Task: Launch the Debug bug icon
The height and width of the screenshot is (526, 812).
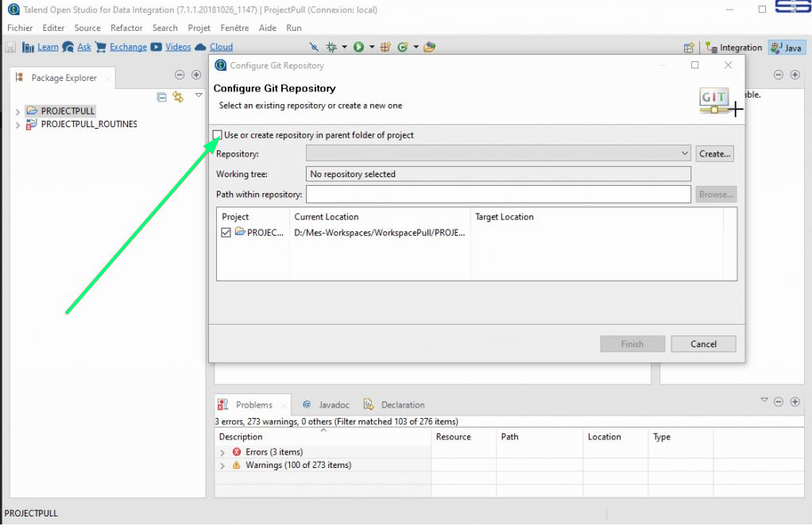Action: [331, 47]
